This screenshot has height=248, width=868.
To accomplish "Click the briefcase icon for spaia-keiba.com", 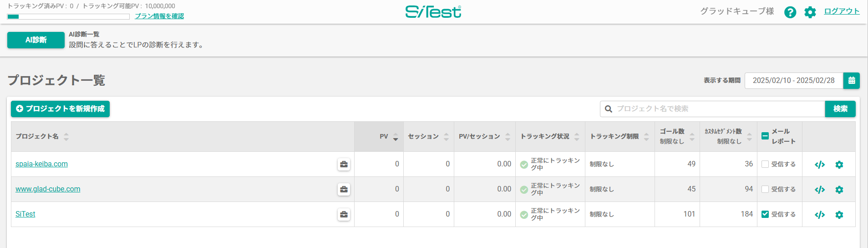I will (344, 164).
